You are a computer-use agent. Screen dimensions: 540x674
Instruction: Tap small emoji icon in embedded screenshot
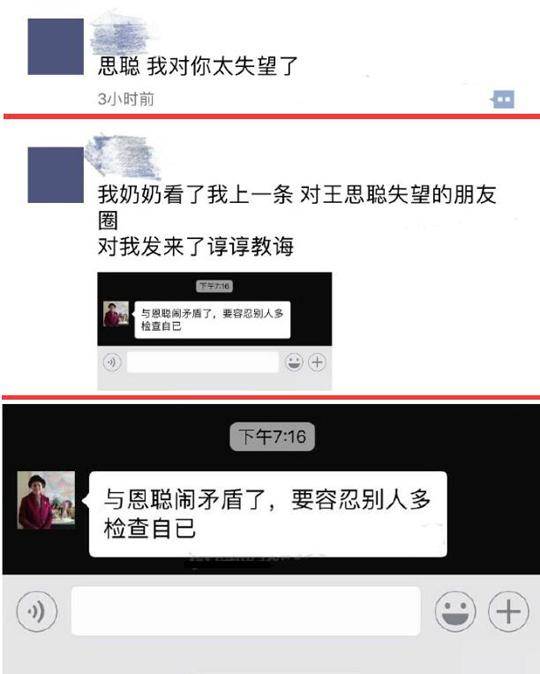coord(295,362)
